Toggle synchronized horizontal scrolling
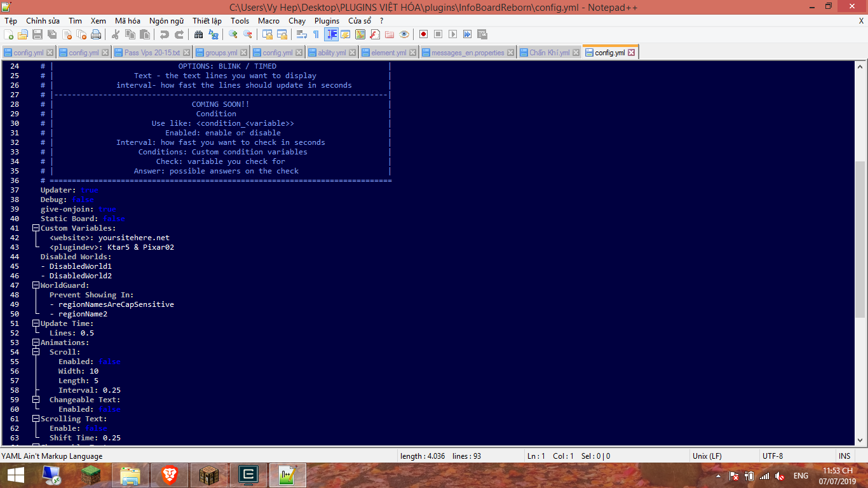Viewport: 868px width, 488px height. (x=282, y=34)
